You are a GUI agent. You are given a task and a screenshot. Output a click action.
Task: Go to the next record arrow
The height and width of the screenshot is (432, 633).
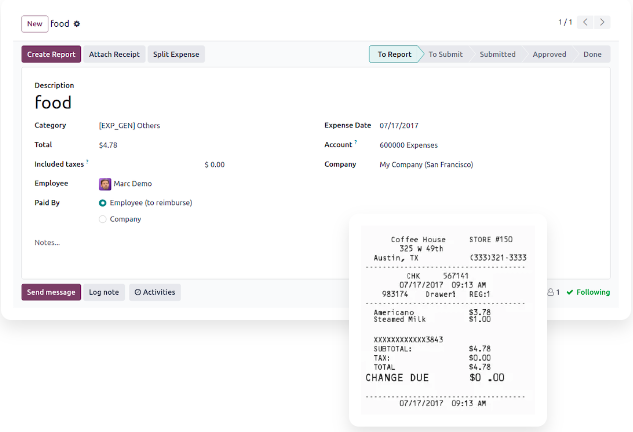606,22
